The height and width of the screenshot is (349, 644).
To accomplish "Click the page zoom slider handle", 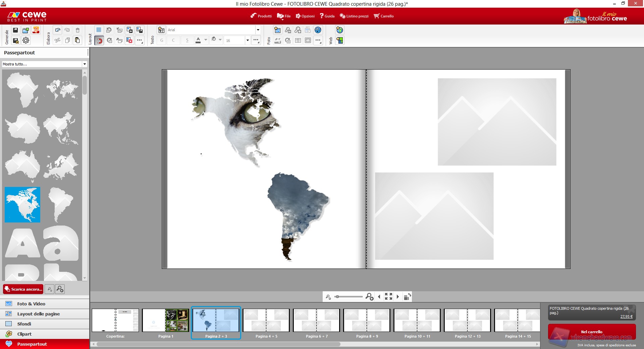I will (337, 297).
